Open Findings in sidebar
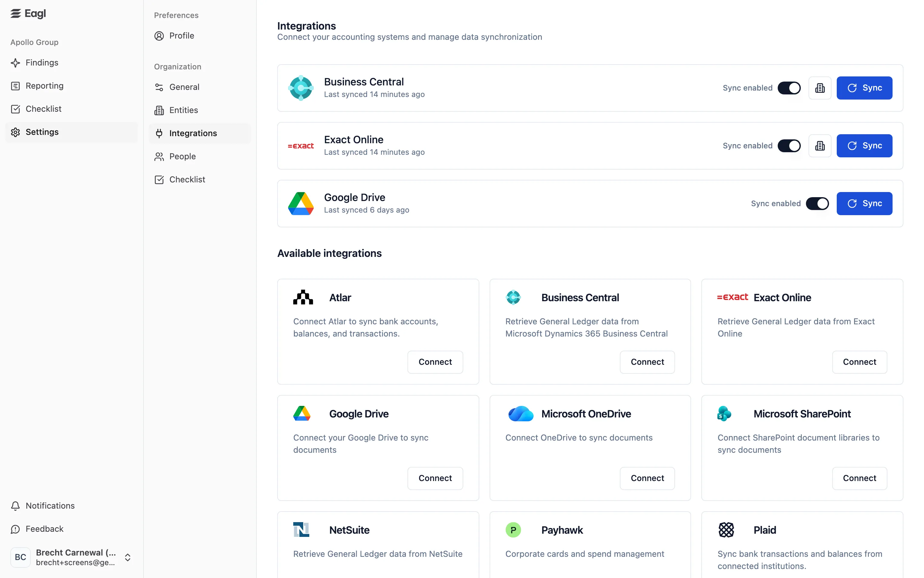Screen dimensions: 924x578 point(72,63)
